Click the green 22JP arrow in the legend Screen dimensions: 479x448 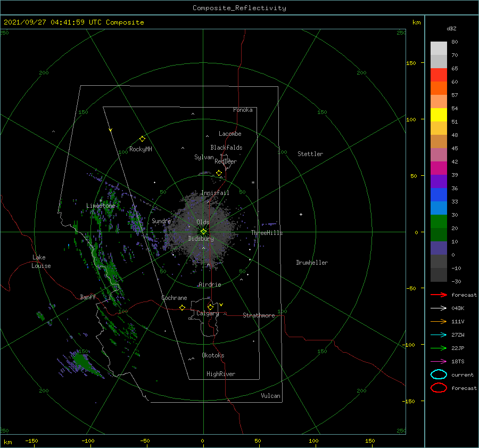439,348
